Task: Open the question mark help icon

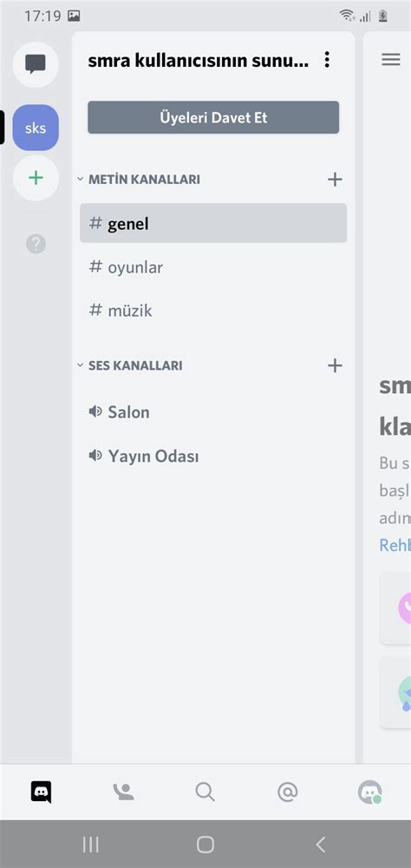Action: tap(36, 244)
